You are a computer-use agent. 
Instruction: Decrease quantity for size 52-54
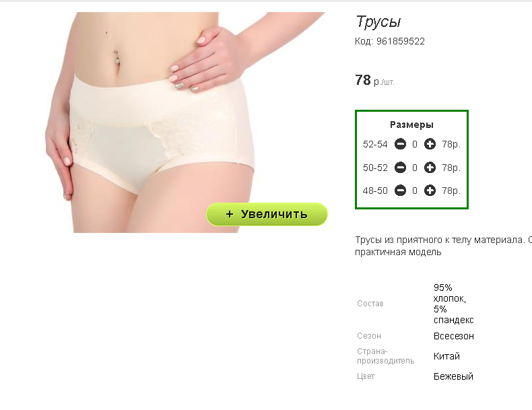coord(400,144)
